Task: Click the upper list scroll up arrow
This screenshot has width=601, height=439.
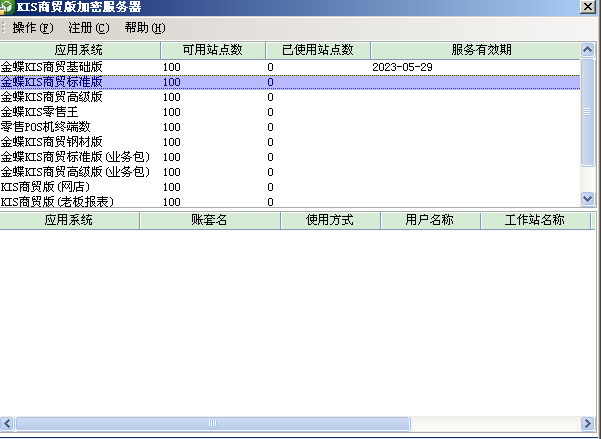Action: point(588,50)
